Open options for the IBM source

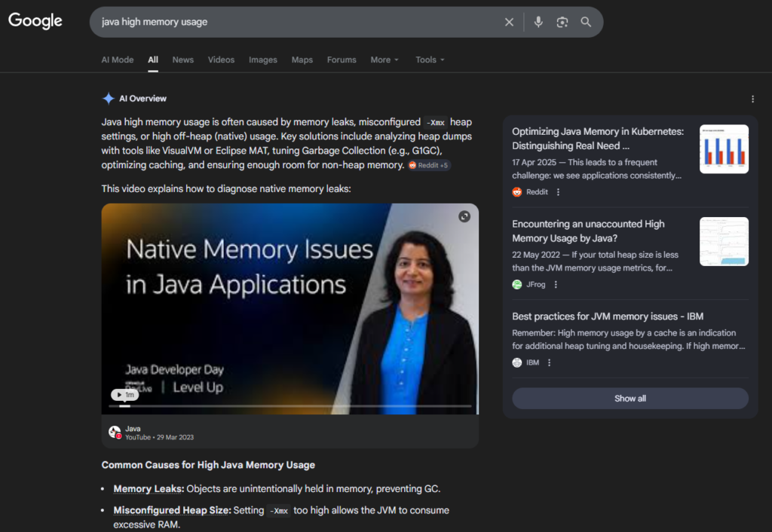(x=549, y=362)
